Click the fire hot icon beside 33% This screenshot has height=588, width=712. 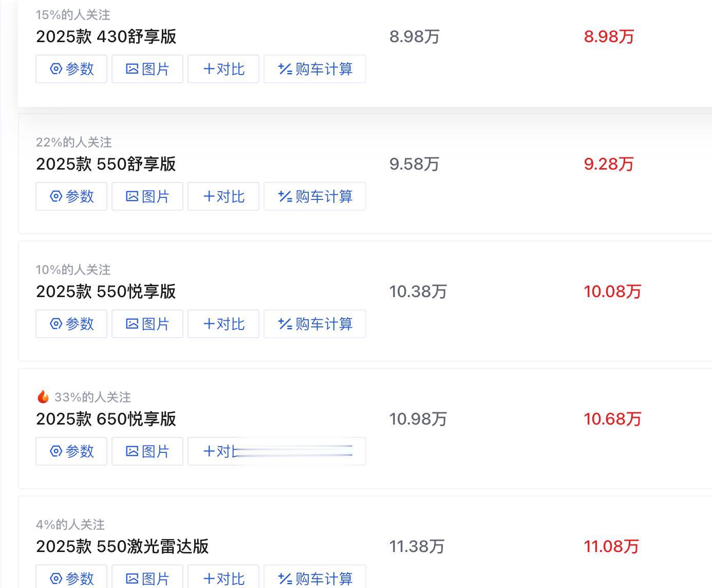point(43,397)
